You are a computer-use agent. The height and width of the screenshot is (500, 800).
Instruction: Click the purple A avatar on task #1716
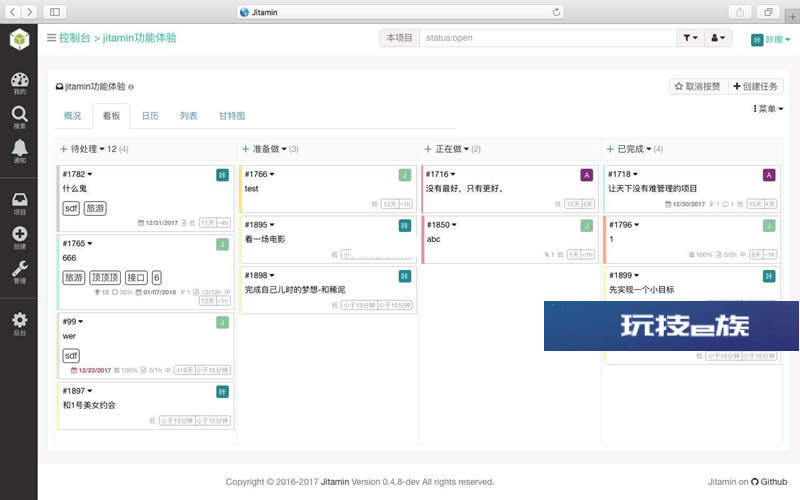pyautogui.click(x=587, y=175)
